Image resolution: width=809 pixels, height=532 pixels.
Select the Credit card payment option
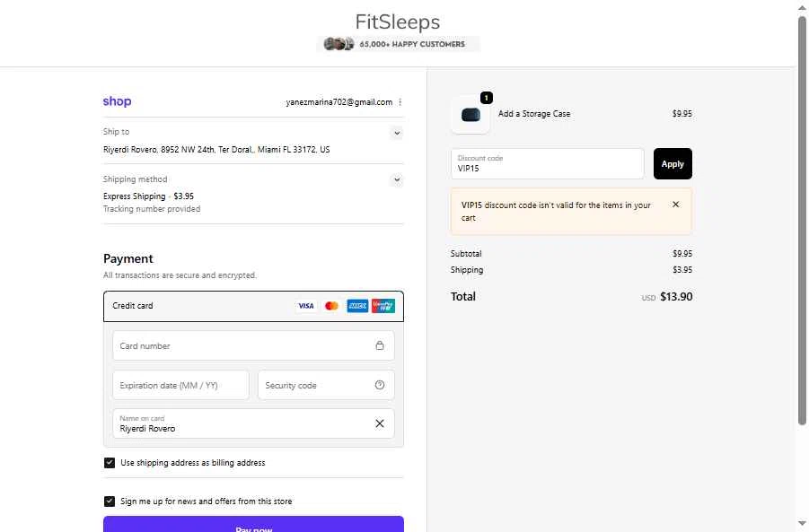pyautogui.click(x=253, y=306)
